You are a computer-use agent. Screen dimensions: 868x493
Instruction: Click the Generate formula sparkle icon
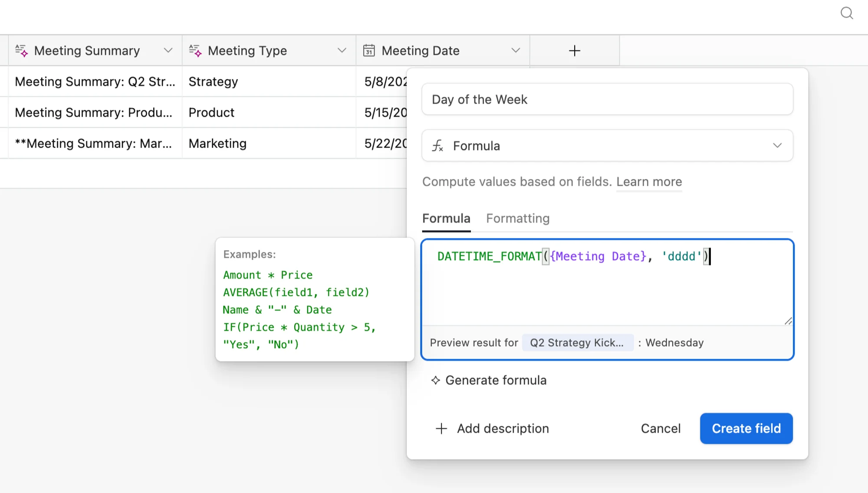[436, 381]
